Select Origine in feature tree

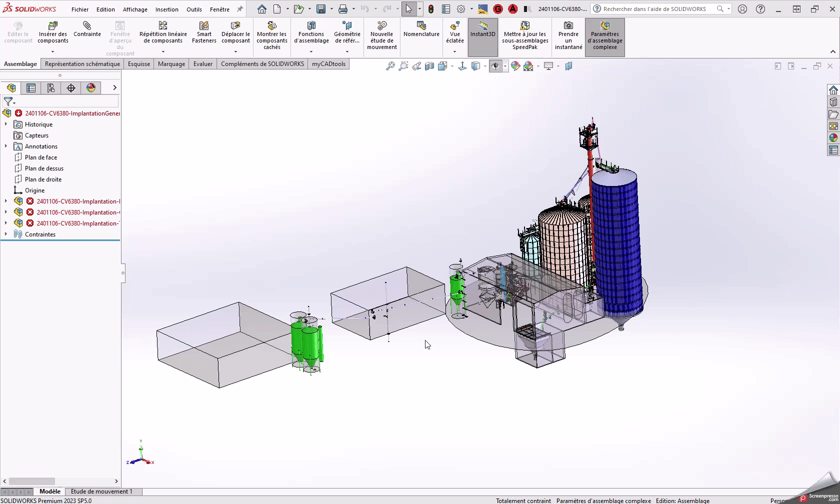point(35,190)
